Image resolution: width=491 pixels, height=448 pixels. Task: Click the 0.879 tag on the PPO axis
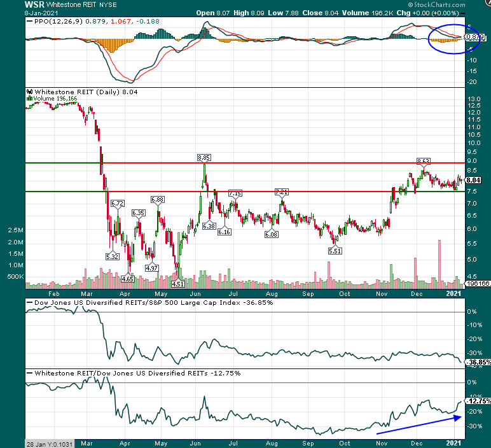click(475, 37)
